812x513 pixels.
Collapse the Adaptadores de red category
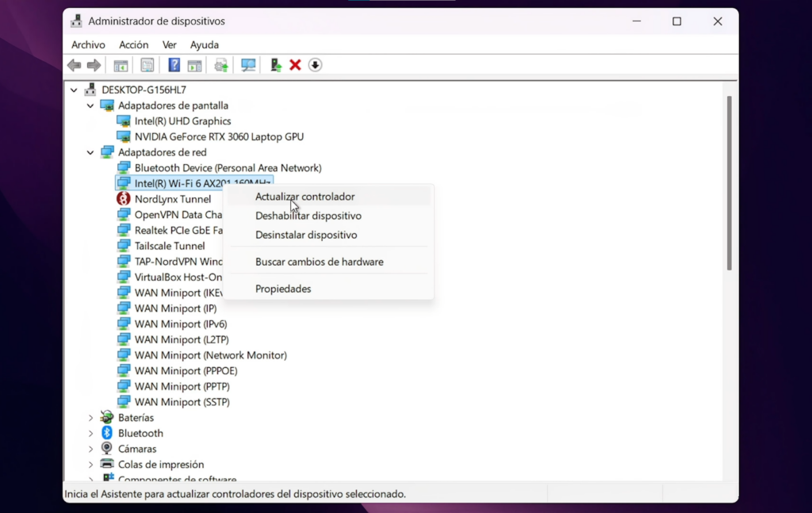click(90, 152)
